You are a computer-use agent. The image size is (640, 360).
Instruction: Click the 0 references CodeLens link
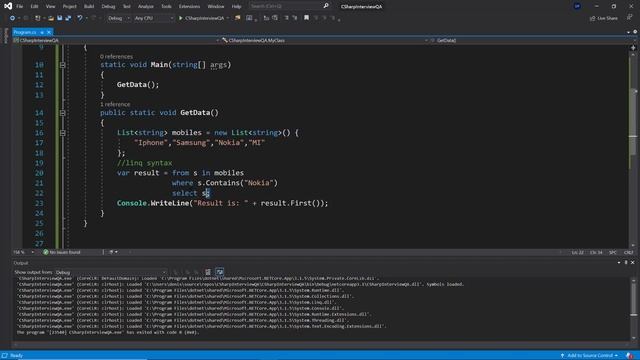[x=116, y=57]
